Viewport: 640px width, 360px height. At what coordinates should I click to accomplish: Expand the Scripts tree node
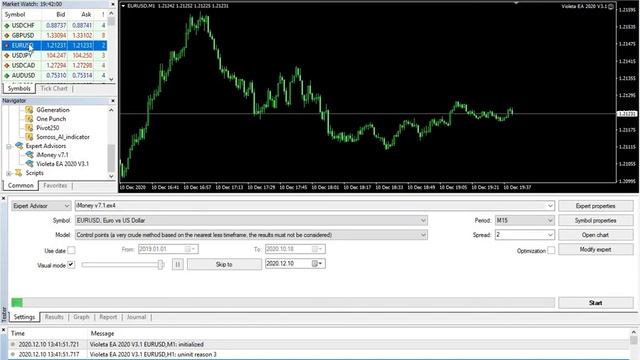9,173
